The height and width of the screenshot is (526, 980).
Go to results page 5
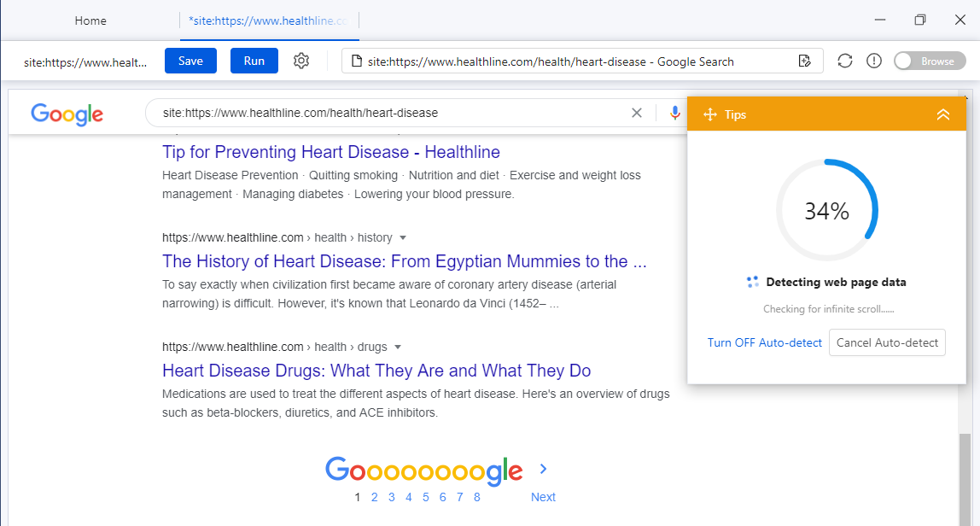426,497
